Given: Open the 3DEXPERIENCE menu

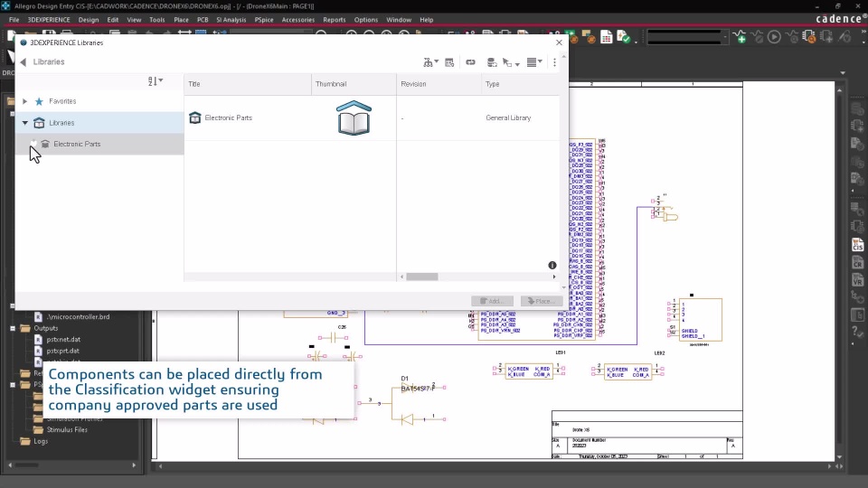Looking at the screenshot, I should pos(49,19).
